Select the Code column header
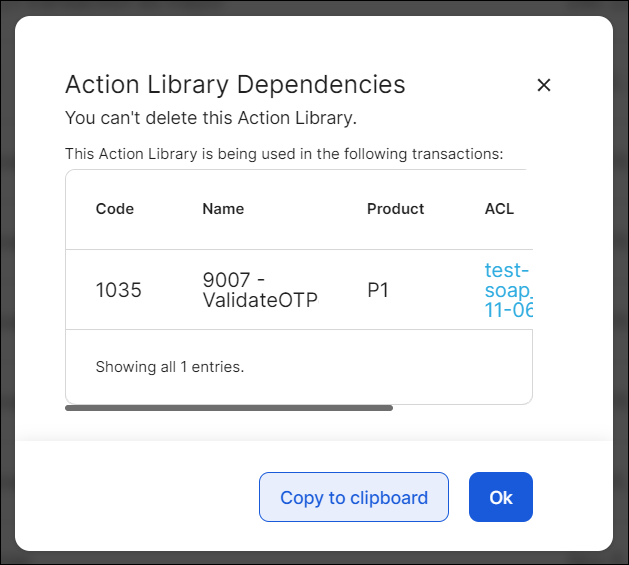Viewport: 629px width, 565px height. (115, 209)
